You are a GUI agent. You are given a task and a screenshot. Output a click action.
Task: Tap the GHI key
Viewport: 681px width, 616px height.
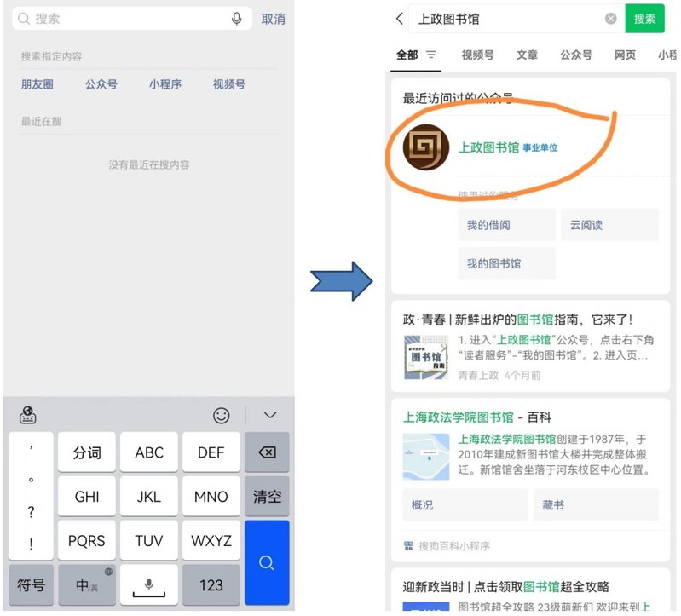point(87,496)
